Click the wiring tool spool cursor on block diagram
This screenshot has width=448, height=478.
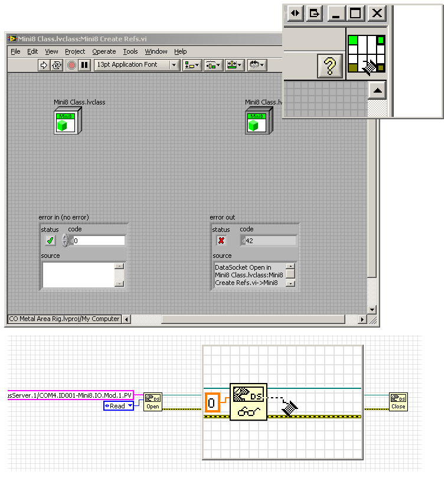(289, 408)
